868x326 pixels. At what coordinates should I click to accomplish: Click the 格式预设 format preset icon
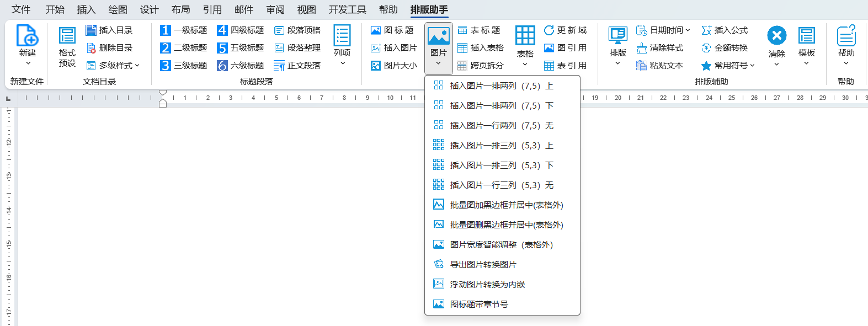[67, 36]
